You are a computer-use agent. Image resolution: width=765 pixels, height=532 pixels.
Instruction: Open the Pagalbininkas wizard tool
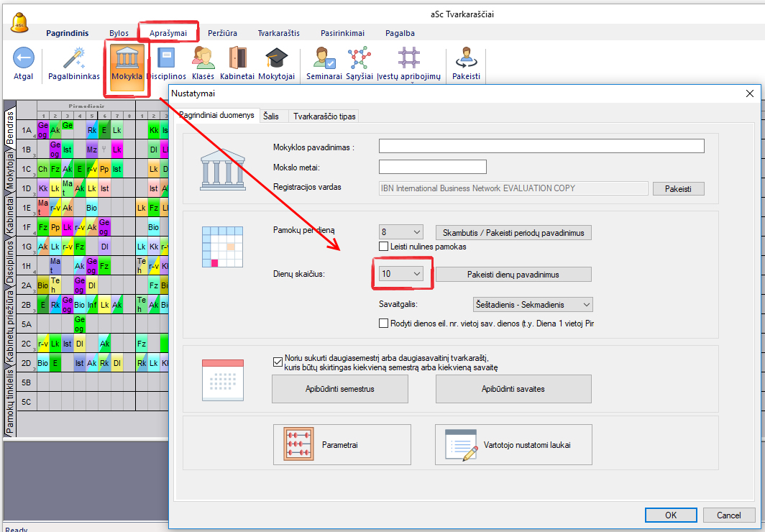73,59
